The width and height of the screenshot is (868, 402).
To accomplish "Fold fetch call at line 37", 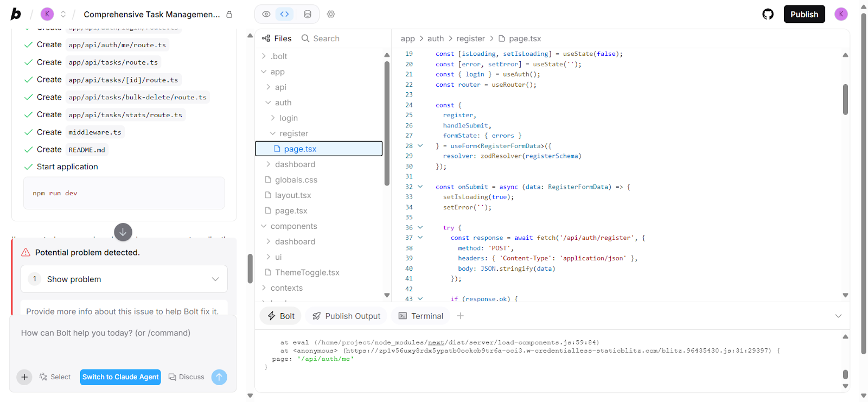I will click(420, 238).
